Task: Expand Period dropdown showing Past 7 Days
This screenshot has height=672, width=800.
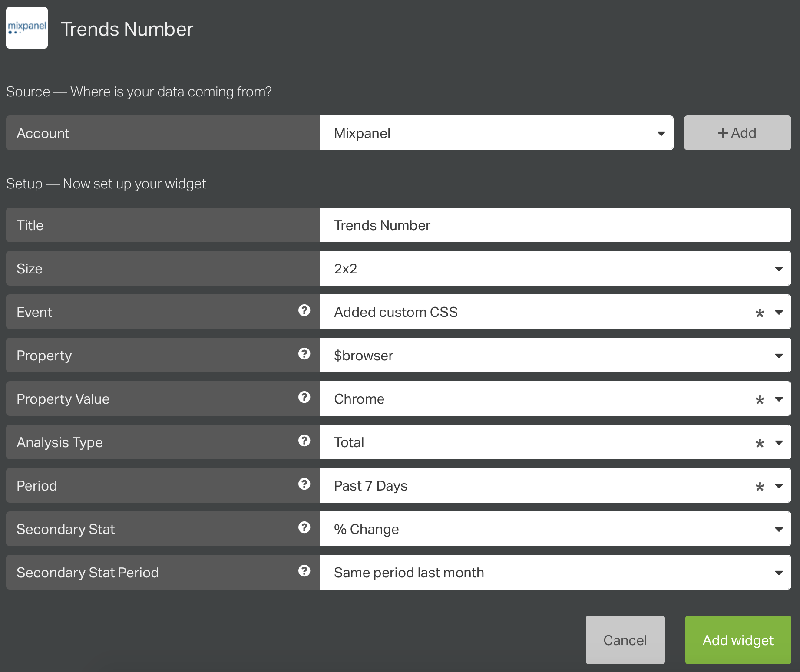Action: coord(555,485)
